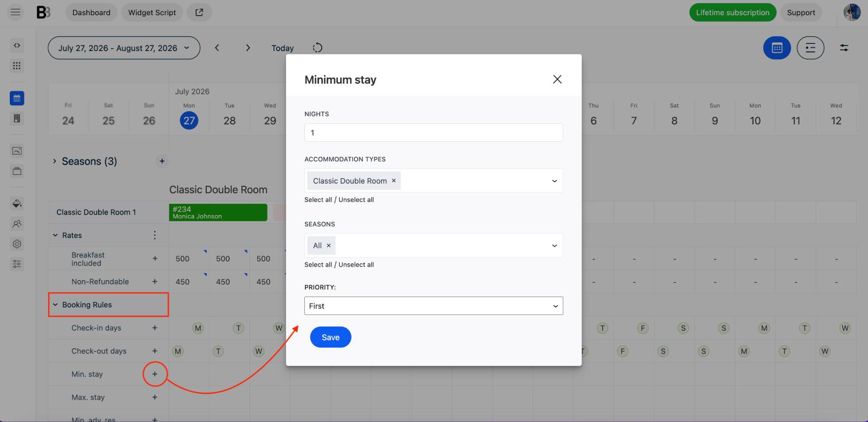
Task: Add Check-out days rule with plus
Action: click(x=155, y=351)
